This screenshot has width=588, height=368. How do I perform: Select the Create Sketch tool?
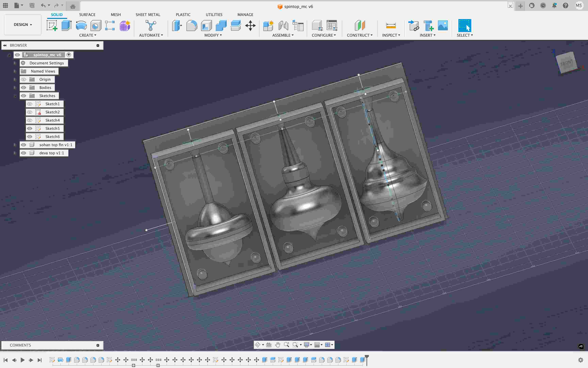point(52,26)
